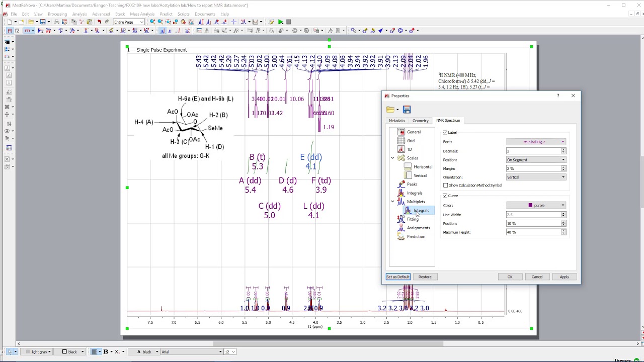The height and width of the screenshot is (362, 644).
Task: Click the Help question mark in Properties
Action: (x=557, y=96)
